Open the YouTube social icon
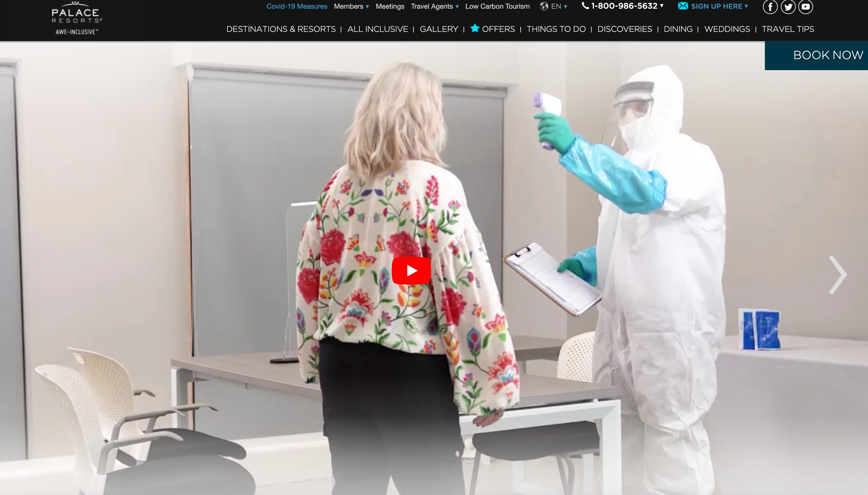 [805, 7]
